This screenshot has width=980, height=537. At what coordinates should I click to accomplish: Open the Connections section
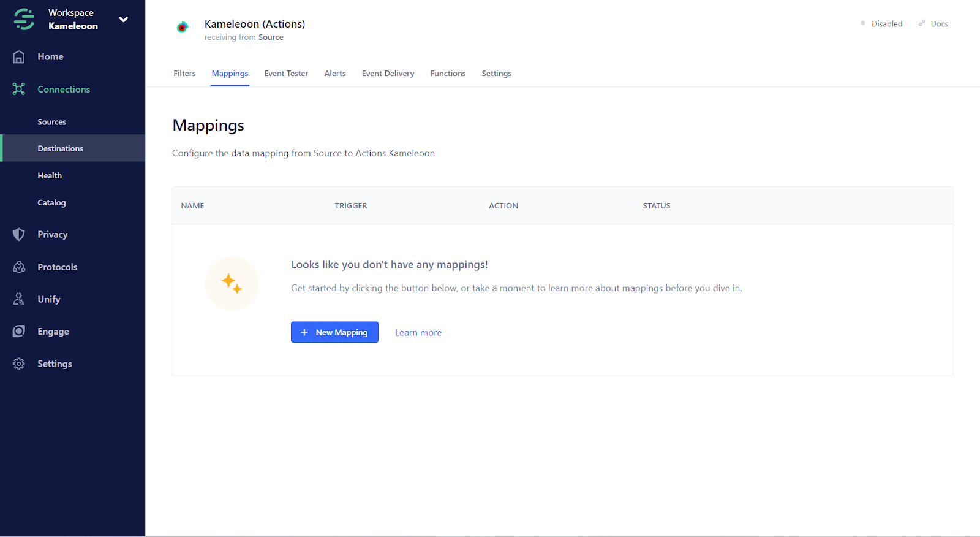pos(64,89)
